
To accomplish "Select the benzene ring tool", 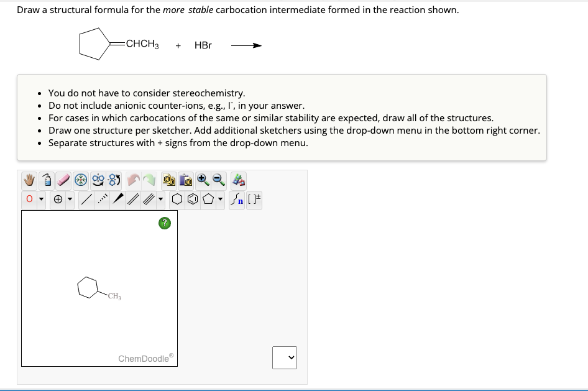I will (192, 199).
